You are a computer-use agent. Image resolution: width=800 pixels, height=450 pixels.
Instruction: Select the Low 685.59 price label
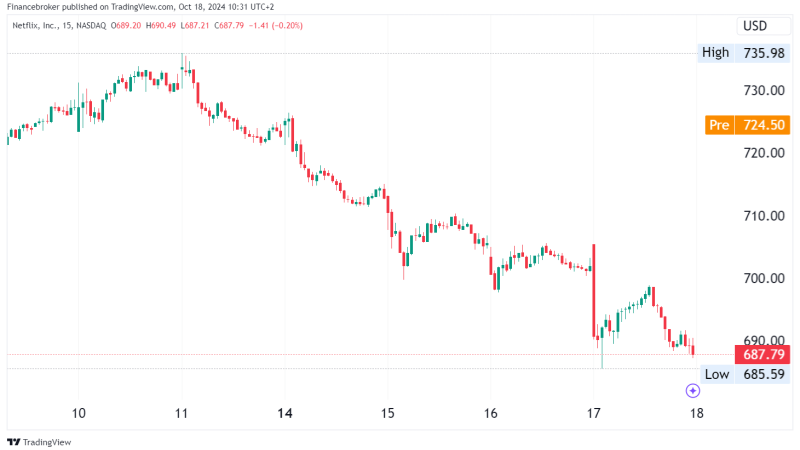tap(744, 374)
